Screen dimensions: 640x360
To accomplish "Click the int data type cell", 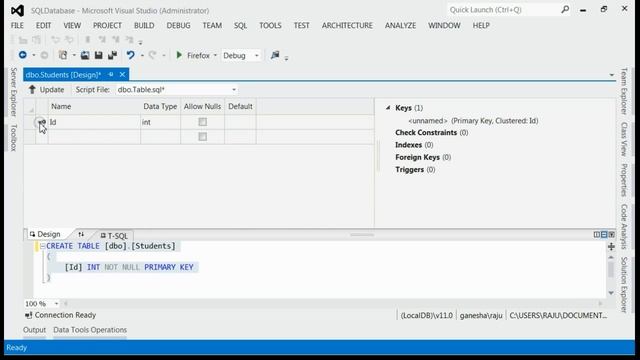I will click(160, 122).
